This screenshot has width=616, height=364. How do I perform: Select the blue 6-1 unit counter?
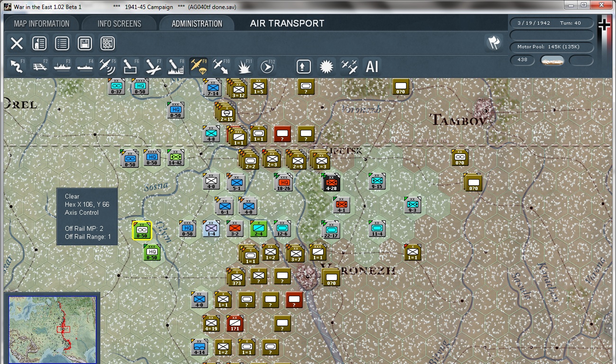pos(224,206)
